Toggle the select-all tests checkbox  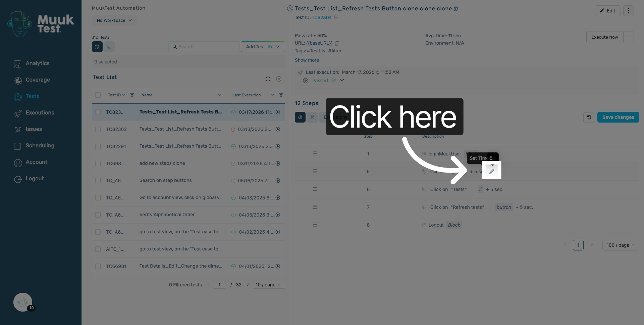(x=98, y=95)
